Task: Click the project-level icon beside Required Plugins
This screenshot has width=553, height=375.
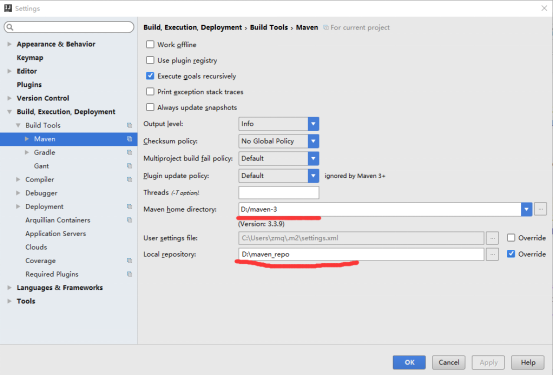Action: coord(129,274)
